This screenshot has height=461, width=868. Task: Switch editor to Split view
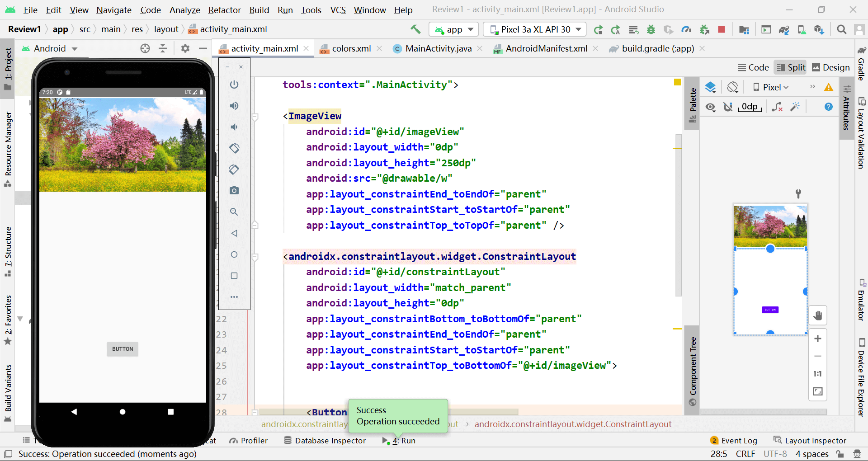(x=791, y=67)
